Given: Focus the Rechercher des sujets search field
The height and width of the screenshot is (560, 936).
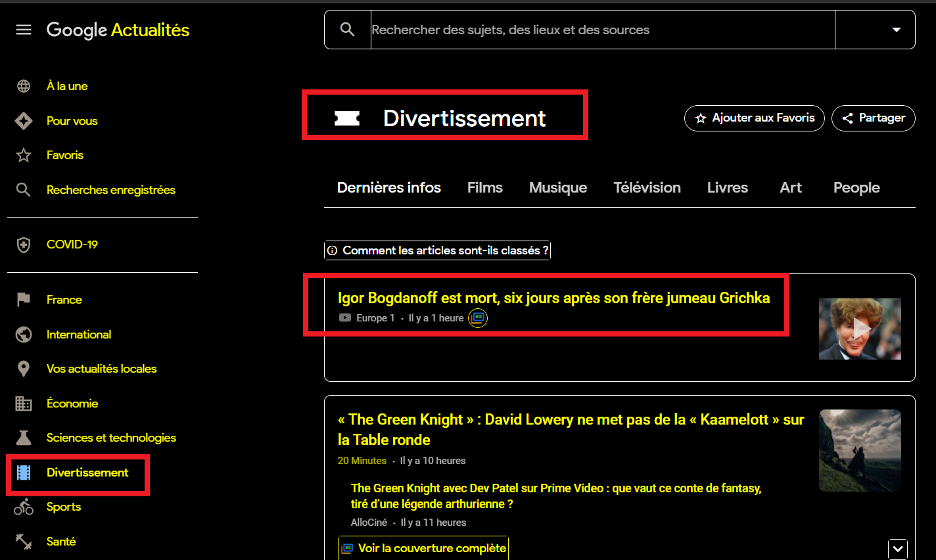Looking at the screenshot, I should pos(601,30).
